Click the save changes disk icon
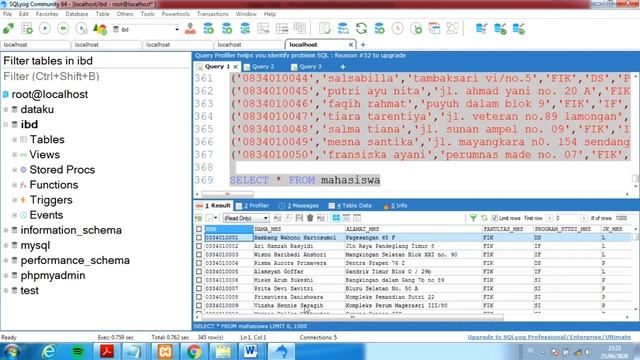 300,218
